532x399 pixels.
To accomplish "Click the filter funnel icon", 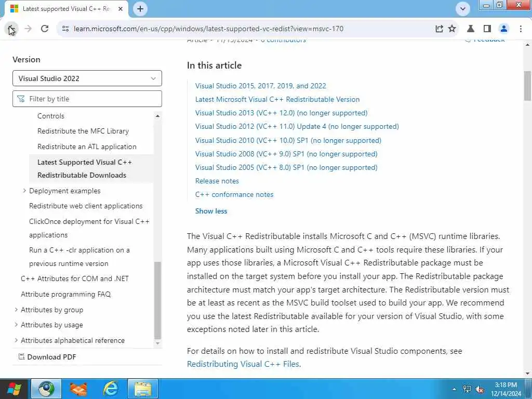I will [21, 99].
